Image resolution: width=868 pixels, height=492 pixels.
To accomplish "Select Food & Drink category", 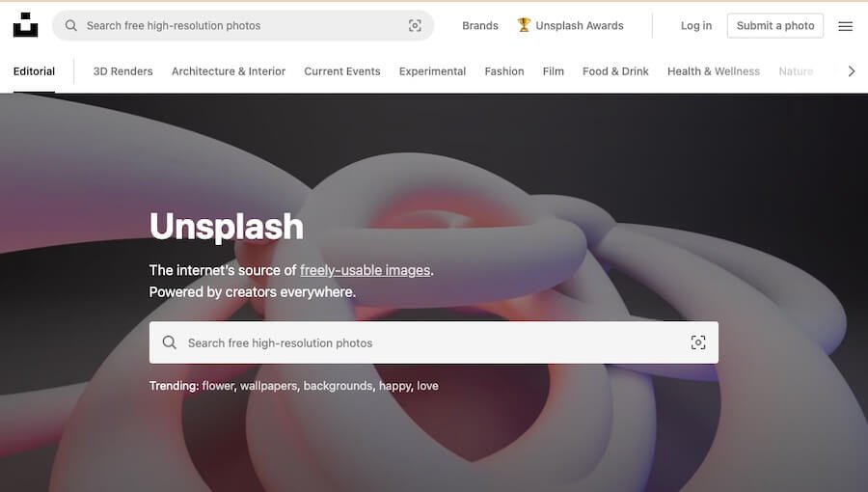I will click(615, 71).
